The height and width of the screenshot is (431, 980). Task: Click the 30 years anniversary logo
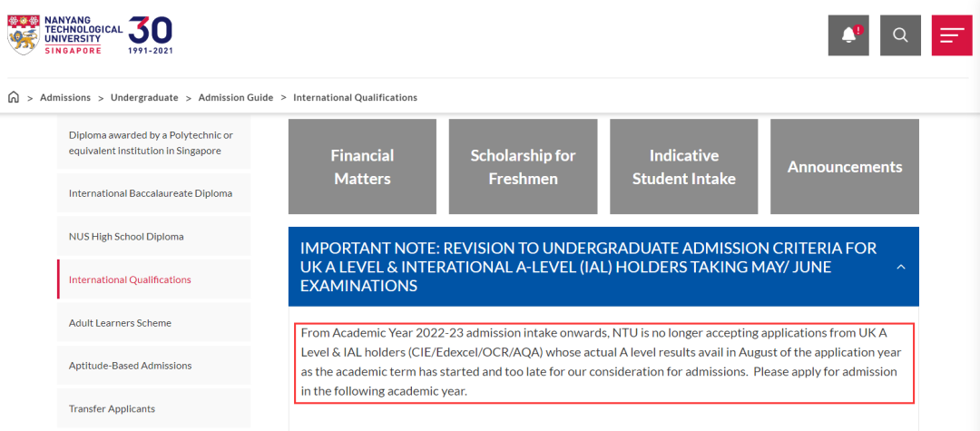(x=150, y=35)
